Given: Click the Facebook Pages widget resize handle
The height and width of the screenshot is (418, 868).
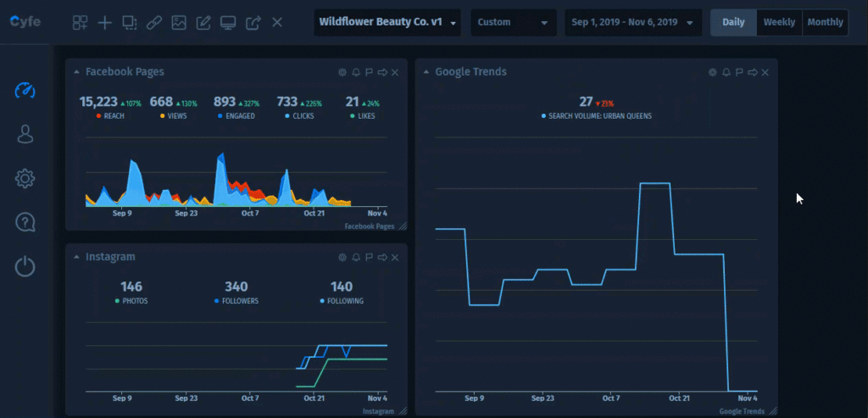Looking at the screenshot, I should pos(403,226).
